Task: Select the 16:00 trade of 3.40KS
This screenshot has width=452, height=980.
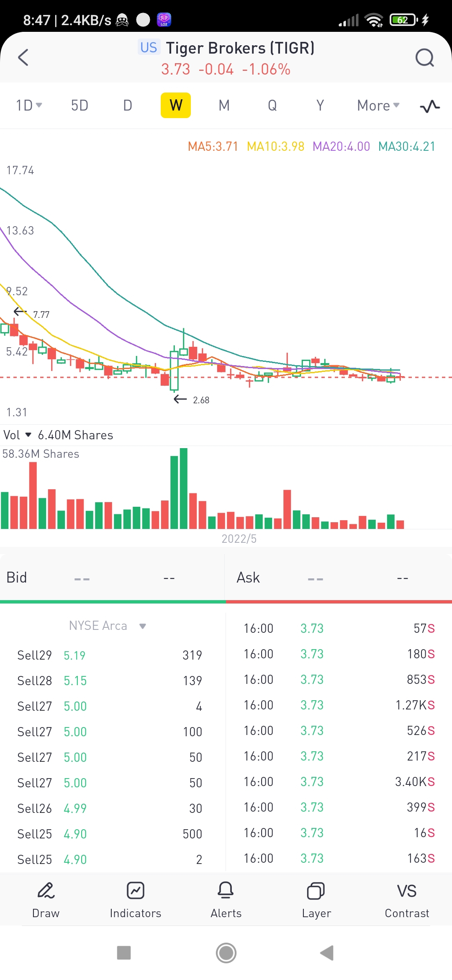Action: pyautogui.click(x=339, y=781)
